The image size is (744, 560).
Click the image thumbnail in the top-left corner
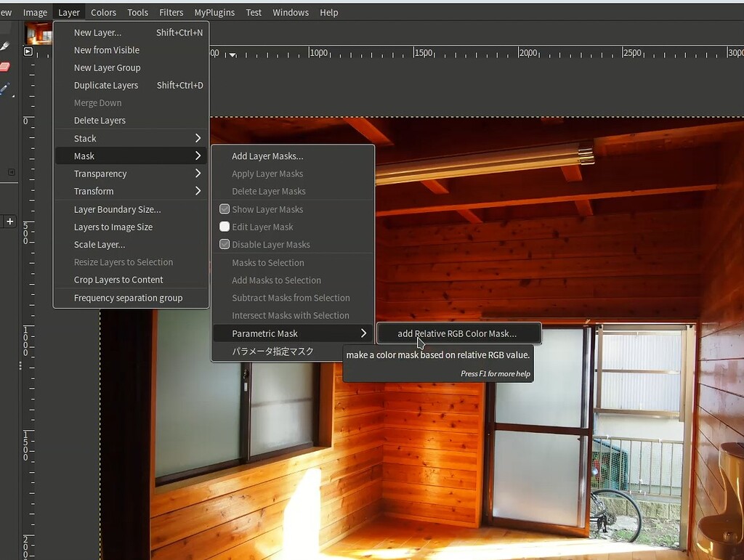click(x=37, y=33)
